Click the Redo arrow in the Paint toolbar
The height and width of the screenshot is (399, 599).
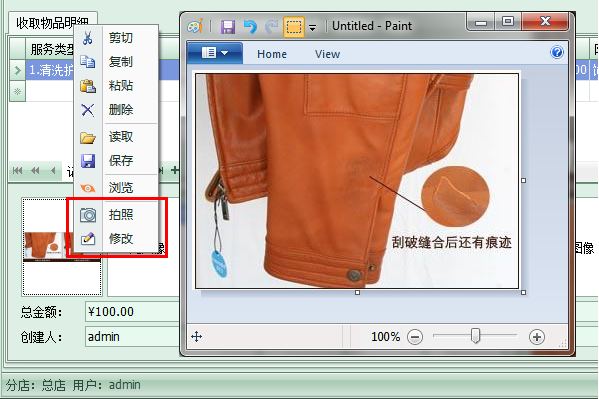coord(272,27)
